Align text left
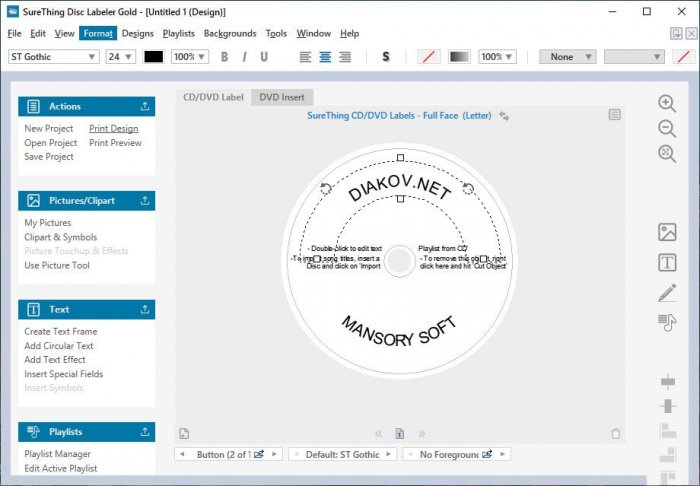 (305, 57)
